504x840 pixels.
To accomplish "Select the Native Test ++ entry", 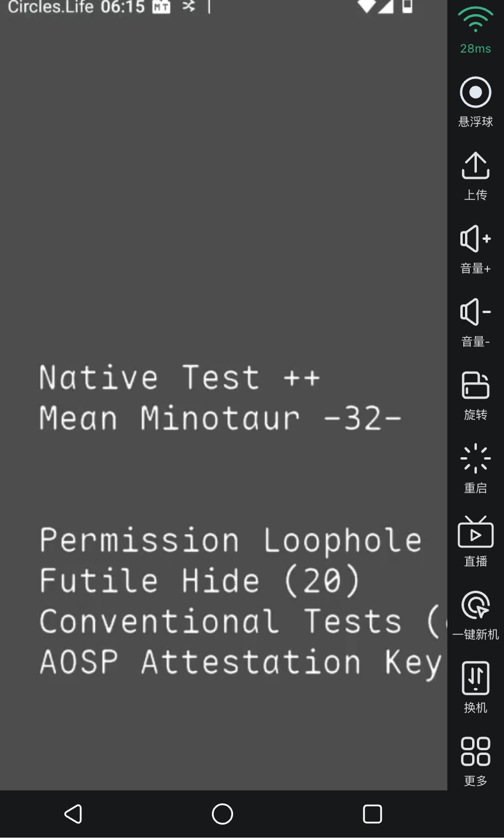I will 179,378.
